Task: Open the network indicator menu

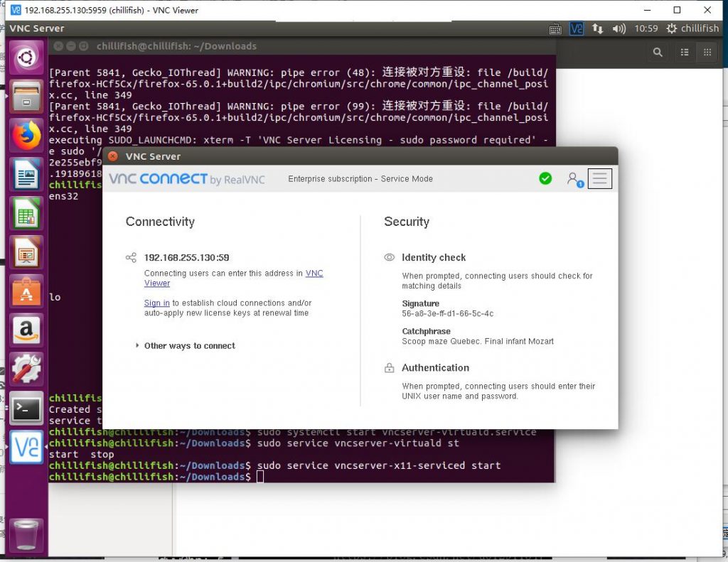Action: click(x=597, y=28)
